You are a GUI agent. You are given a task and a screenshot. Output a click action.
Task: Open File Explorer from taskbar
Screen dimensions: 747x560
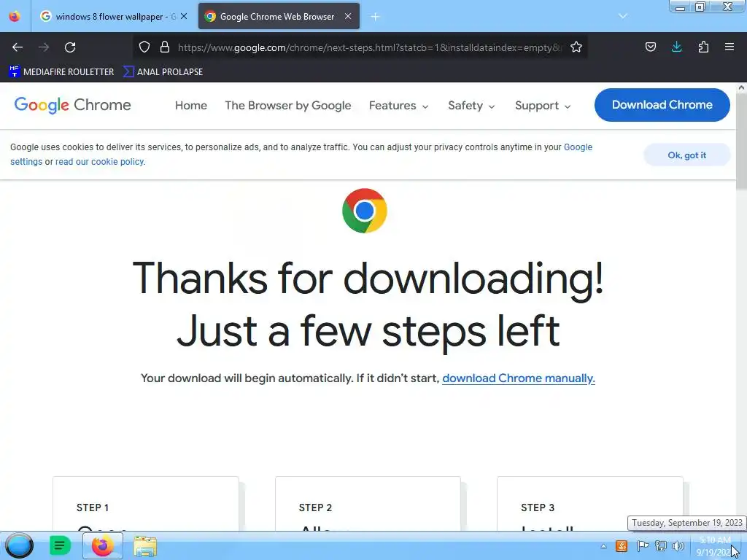coord(145,546)
